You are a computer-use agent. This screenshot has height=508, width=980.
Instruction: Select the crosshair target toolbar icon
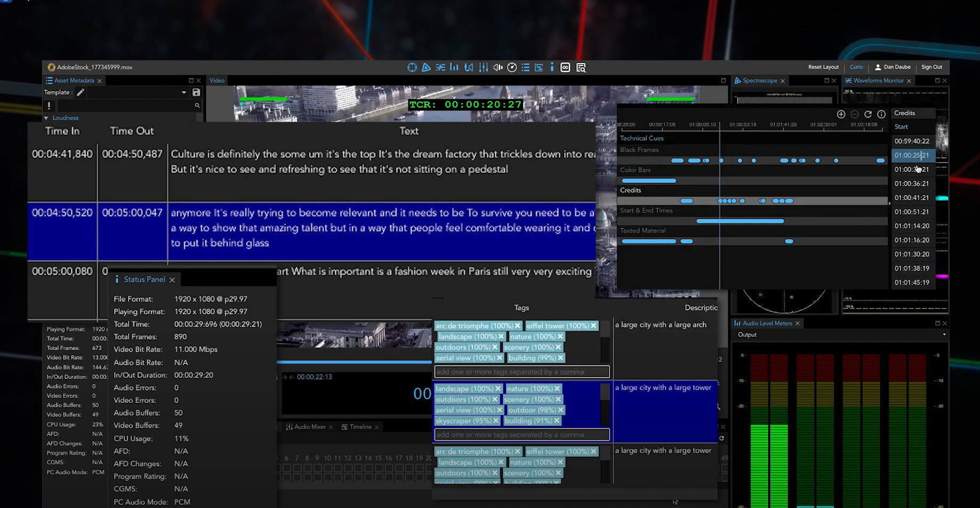(412, 67)
